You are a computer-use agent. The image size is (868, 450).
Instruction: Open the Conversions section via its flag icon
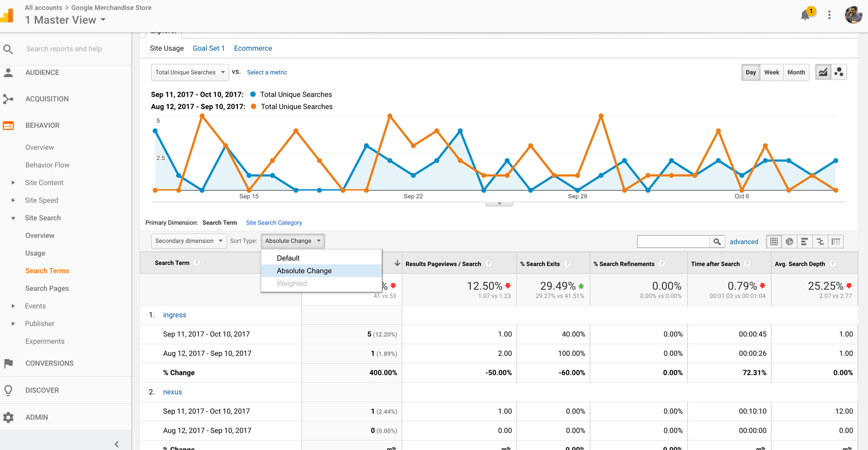coord(9,363)
